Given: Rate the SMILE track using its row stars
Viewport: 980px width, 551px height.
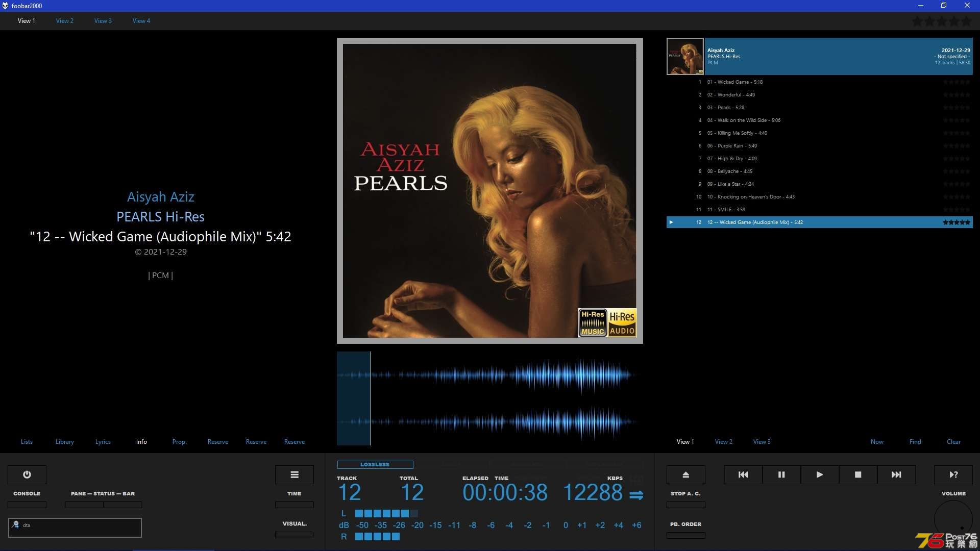Looking at the screenshot, I should (957, 210).
